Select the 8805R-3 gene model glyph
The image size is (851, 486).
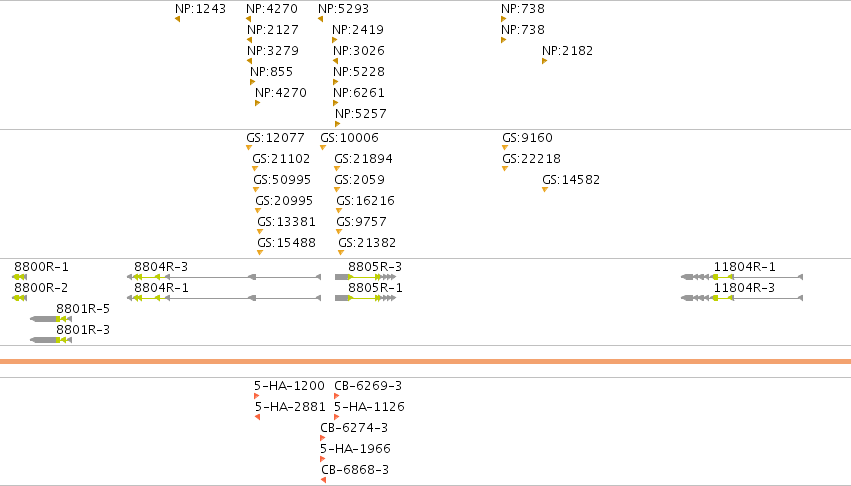pos(365,277)
